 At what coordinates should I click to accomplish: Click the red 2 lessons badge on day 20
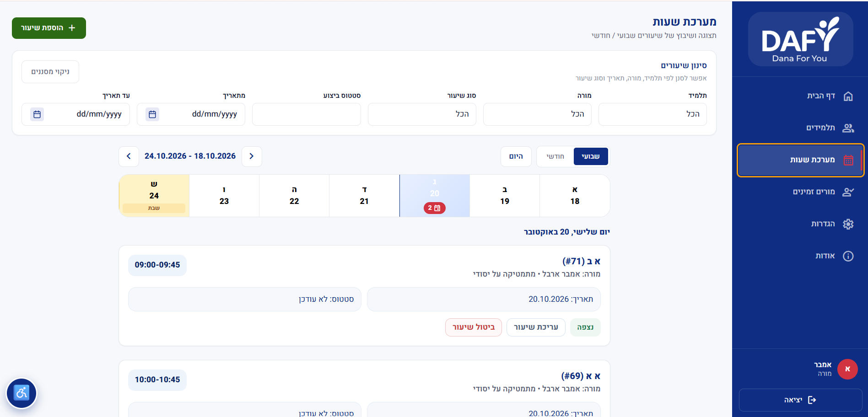coord(434,208)
